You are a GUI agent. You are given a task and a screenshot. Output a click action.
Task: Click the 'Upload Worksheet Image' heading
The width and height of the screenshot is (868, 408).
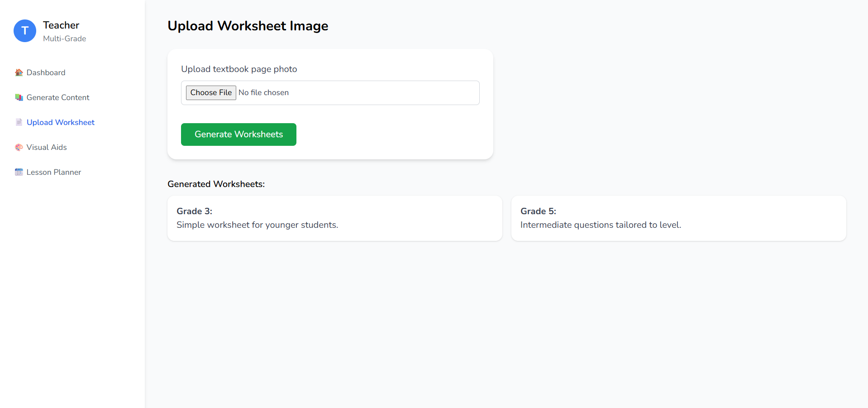(x=248, y=26)
